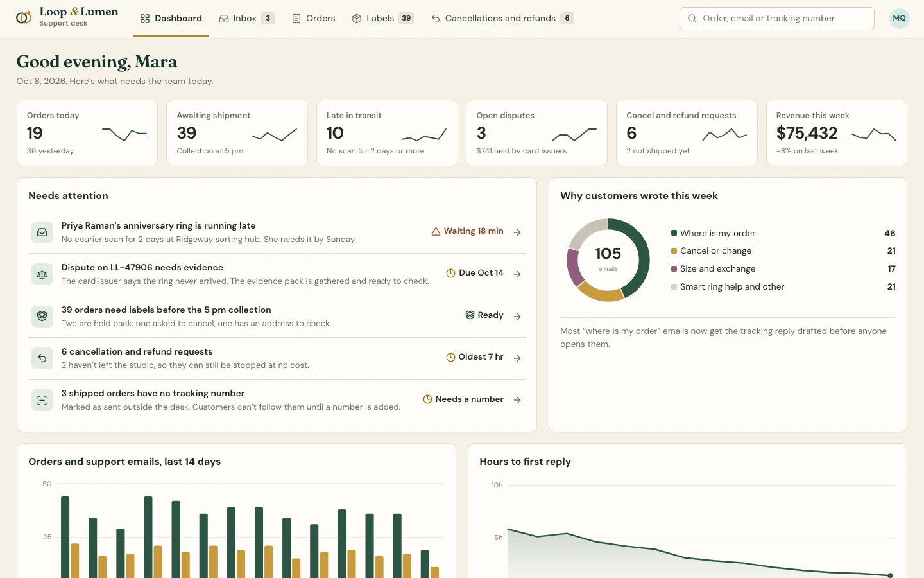This screenshot has width=924, height=578.
Task: Click arrow on 39 orders labels row
Action: pos(517,316)
